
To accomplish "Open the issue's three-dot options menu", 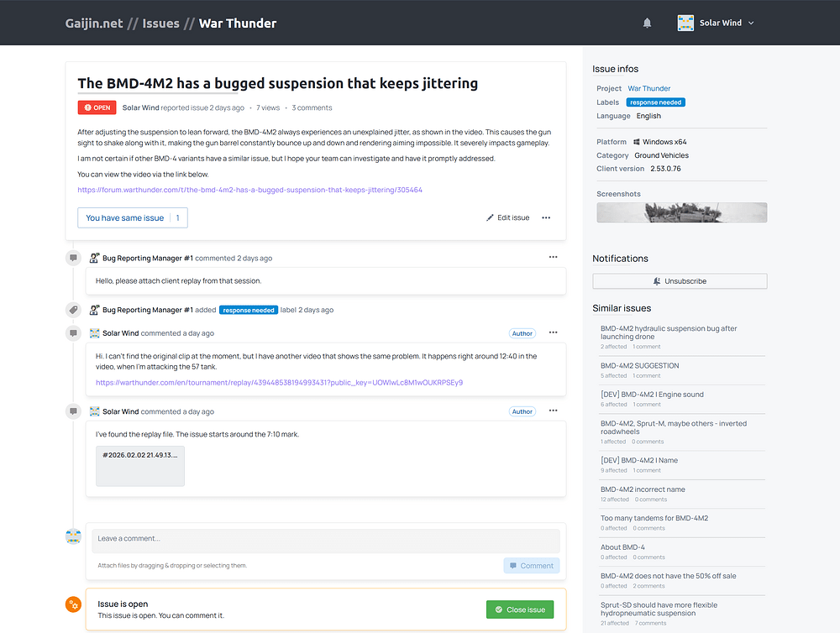I will [x=546, y=217].
